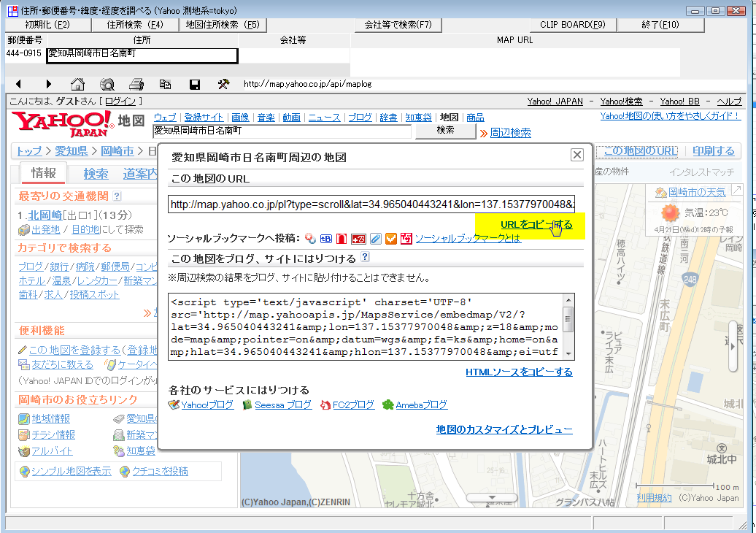Click the 北岡崎 station link

(45, 215)
